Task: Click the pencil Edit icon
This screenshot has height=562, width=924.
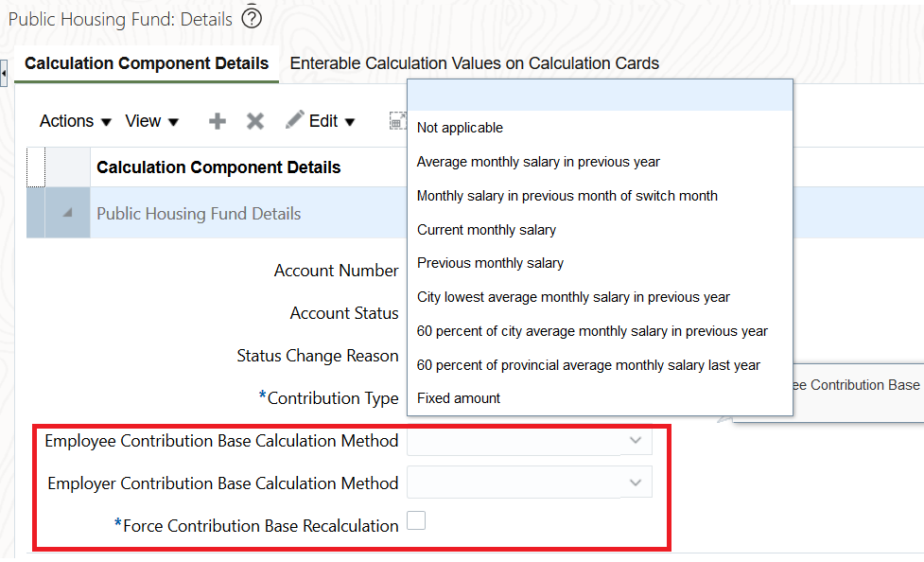Action: pyautogui.click(x=295, y=120)
